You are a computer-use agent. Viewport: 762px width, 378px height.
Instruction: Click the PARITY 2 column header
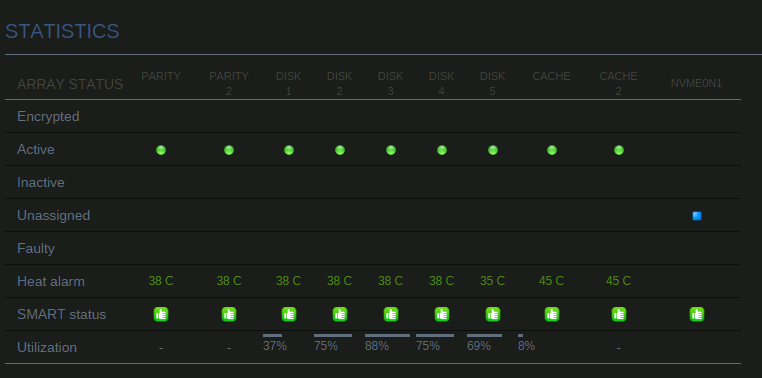tap(229, 84)
